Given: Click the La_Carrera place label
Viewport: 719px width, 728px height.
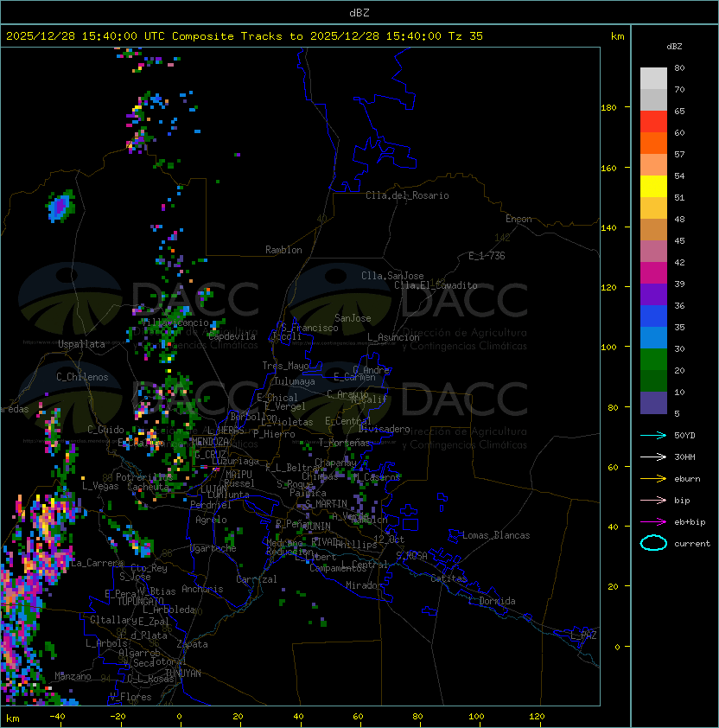Looking at the screenshot, I should [98, 563].
